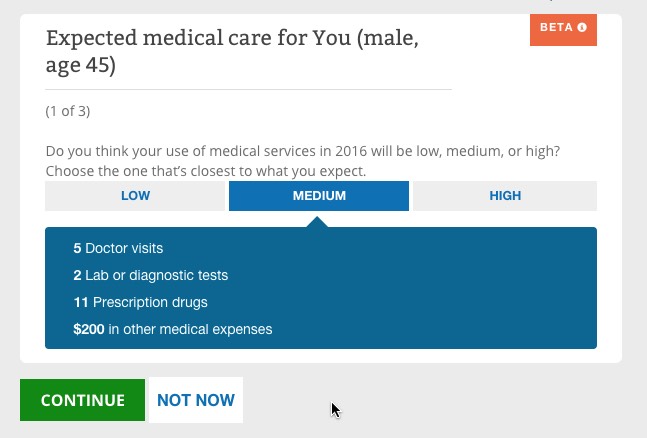
Task: Click the '5 Doctor visits' line
Action: coord(118,248)
